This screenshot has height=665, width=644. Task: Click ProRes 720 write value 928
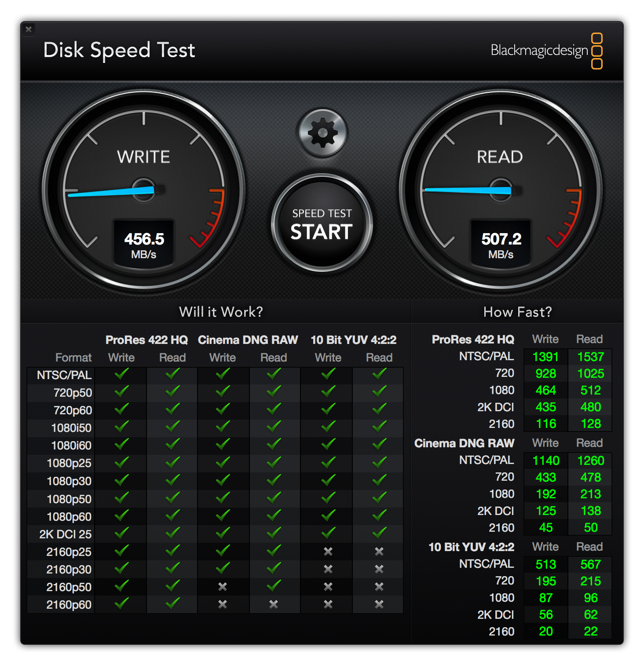tap(546, 373)
